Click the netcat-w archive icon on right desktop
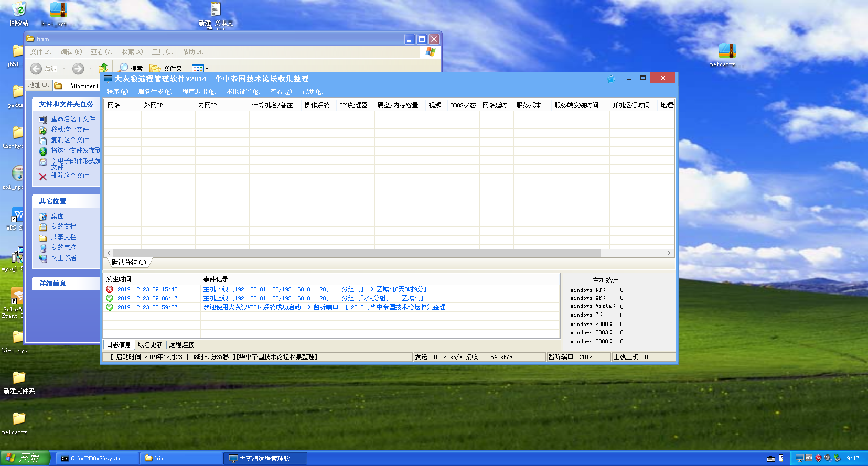868x466 pixels. (727, 51)
